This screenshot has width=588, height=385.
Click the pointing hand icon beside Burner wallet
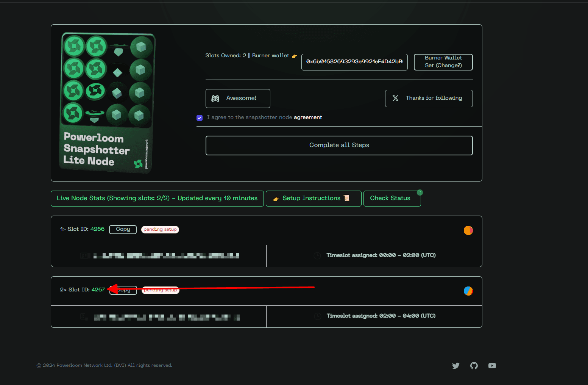click(x=295, y=56)
